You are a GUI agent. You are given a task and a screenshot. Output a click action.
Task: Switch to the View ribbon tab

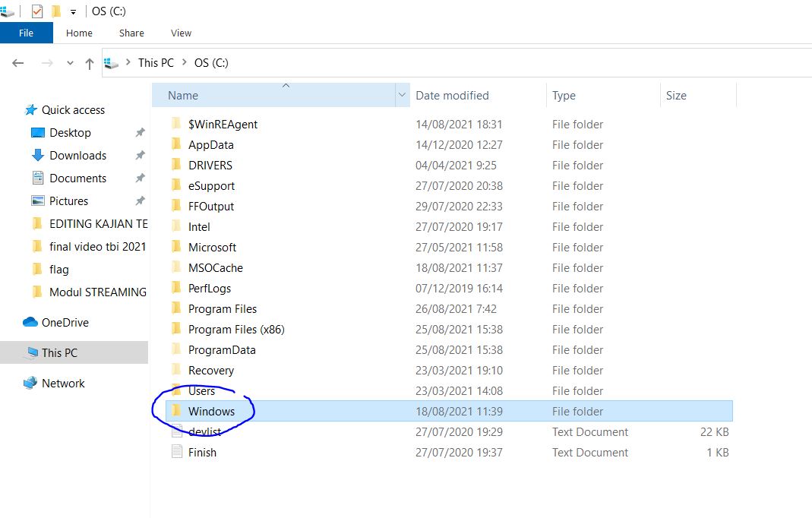pyautogui.click(x=181, y=33)
